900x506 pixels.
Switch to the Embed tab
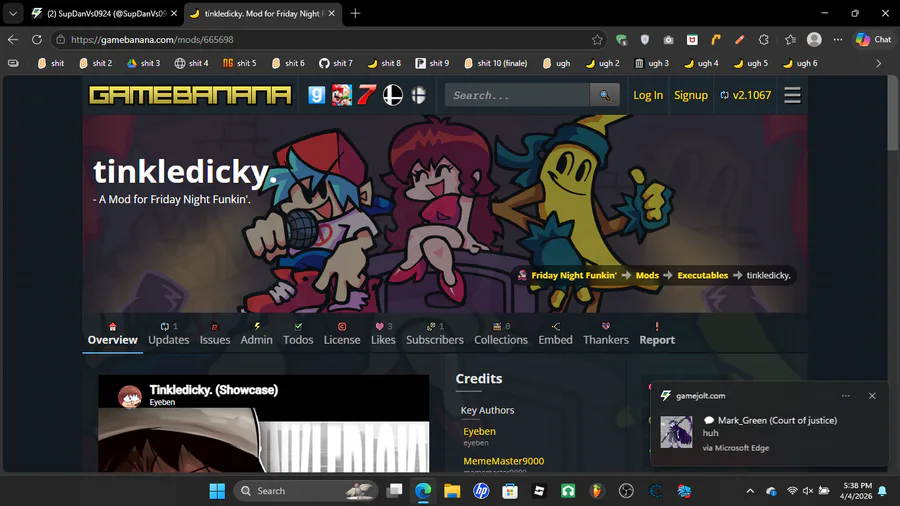[555, 334]
